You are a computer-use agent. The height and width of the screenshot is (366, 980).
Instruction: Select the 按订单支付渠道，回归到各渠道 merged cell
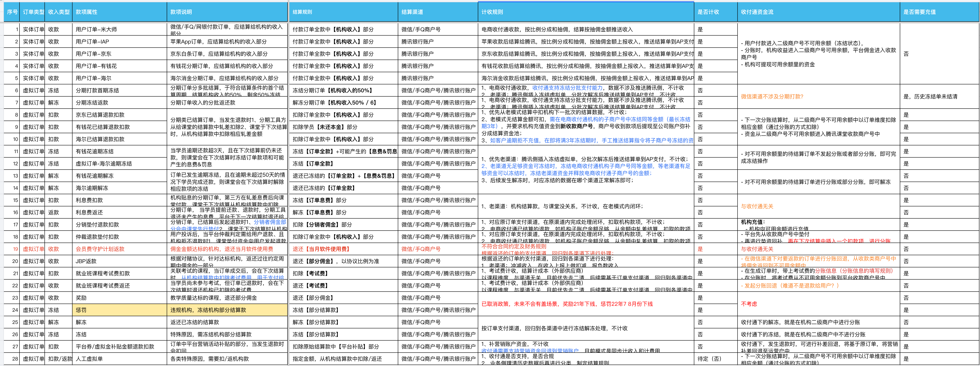[x=586, y=328]
